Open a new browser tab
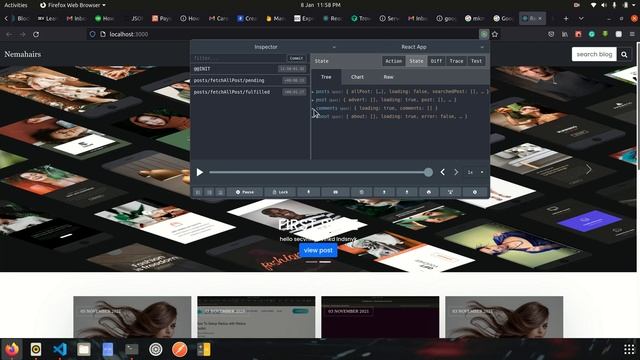Viewport: 640px width, 360px height. click(x=566, y=18)
